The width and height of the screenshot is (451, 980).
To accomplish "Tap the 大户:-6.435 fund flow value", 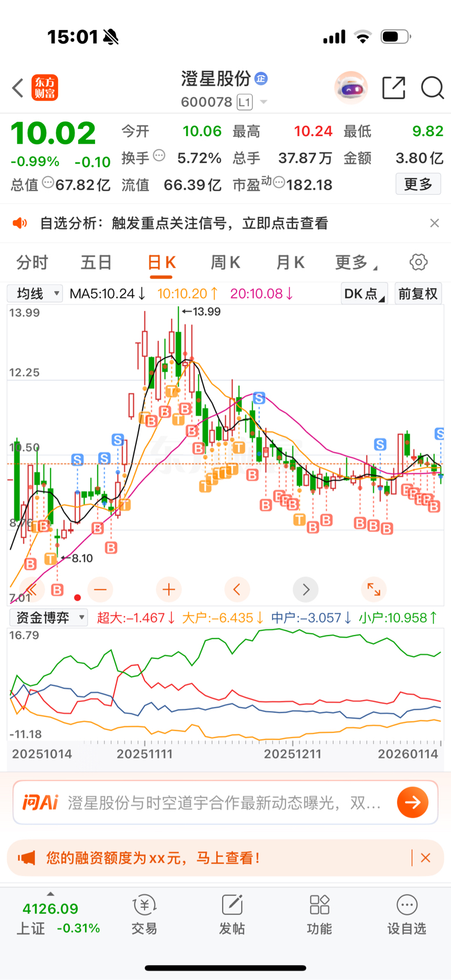I will coord(223,617).
